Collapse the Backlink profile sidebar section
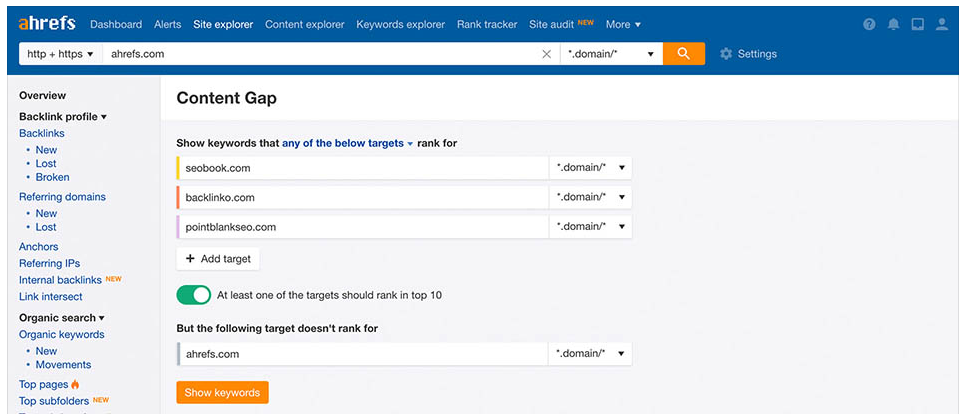 tap(62, 116)
